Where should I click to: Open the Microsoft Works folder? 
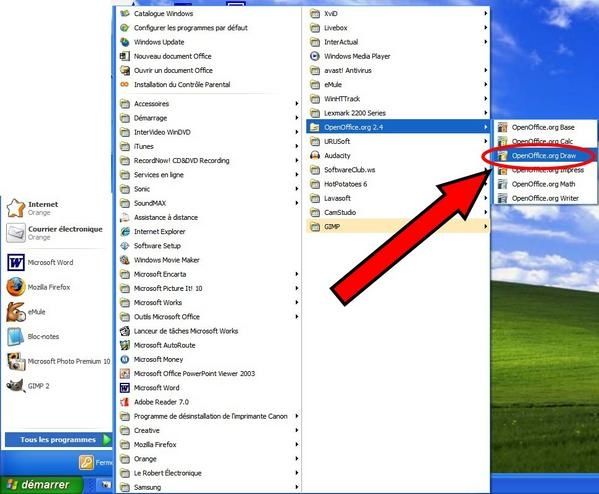(x=158, y=303)
